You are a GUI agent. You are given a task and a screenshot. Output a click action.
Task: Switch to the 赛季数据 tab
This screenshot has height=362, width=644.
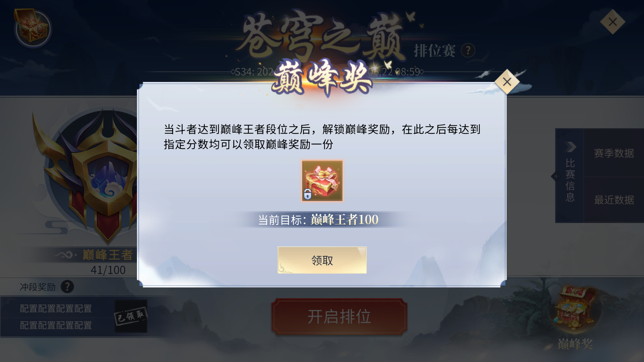(x=614, y=153)
